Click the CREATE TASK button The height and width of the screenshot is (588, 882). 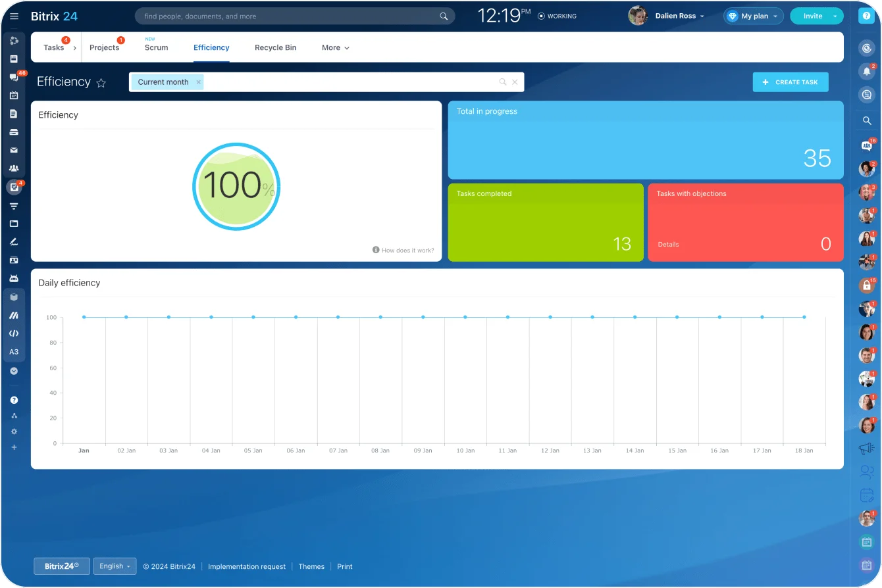point(790,82)
